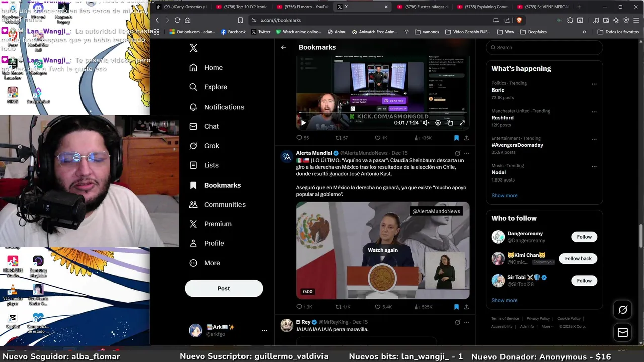Follow back Kimi Chan
This screenshot has height=362, width=644.
(x=578, y=258)
